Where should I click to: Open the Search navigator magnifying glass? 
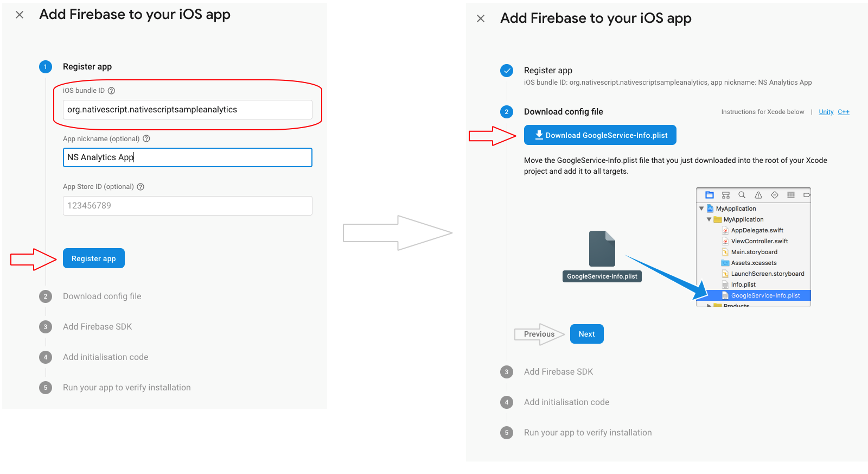742,195
